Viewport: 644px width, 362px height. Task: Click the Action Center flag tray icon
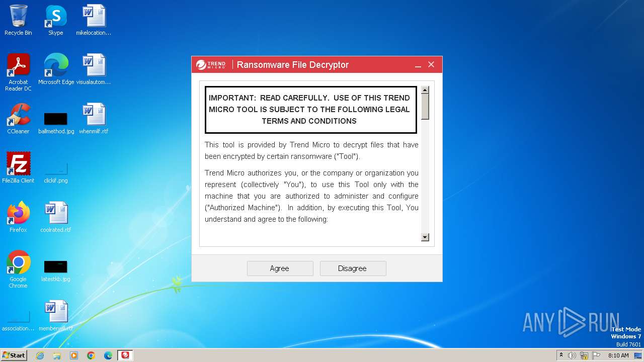click(x=596, y=355)
